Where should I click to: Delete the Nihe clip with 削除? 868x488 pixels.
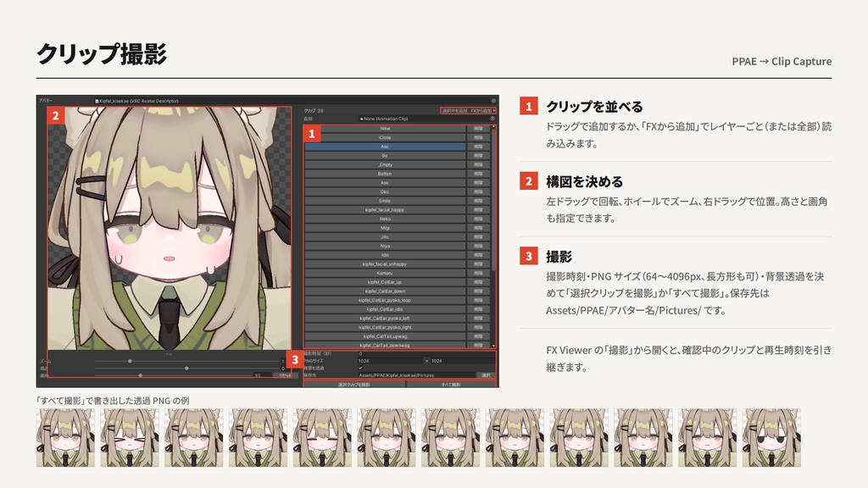coord(478,129)
